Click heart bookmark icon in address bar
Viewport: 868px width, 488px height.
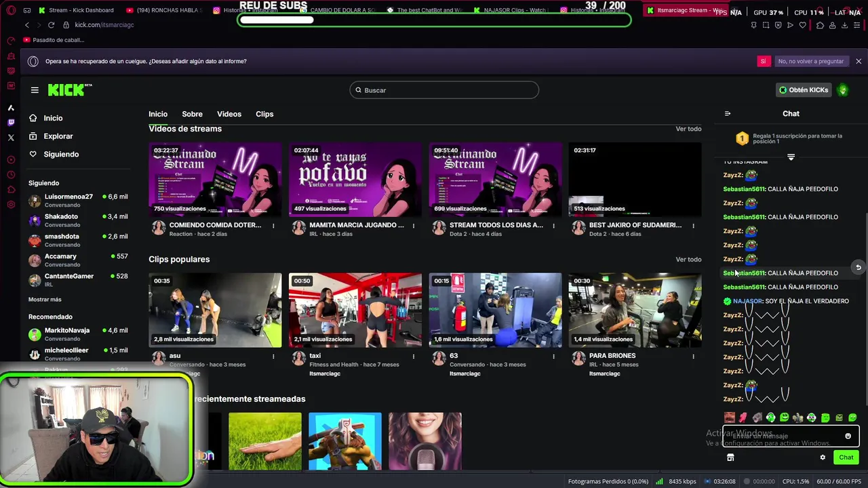[803, 25]
